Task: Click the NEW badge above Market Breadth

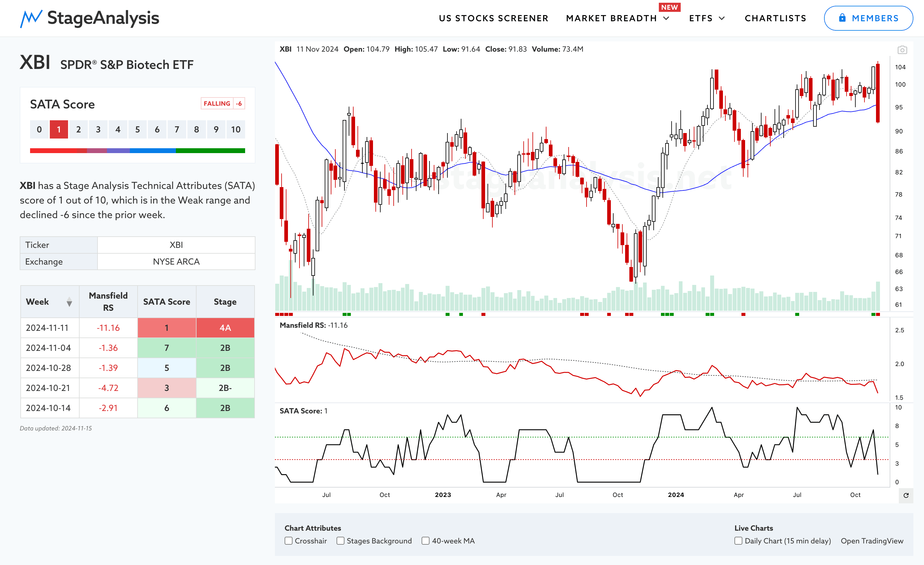Action: 669,7
